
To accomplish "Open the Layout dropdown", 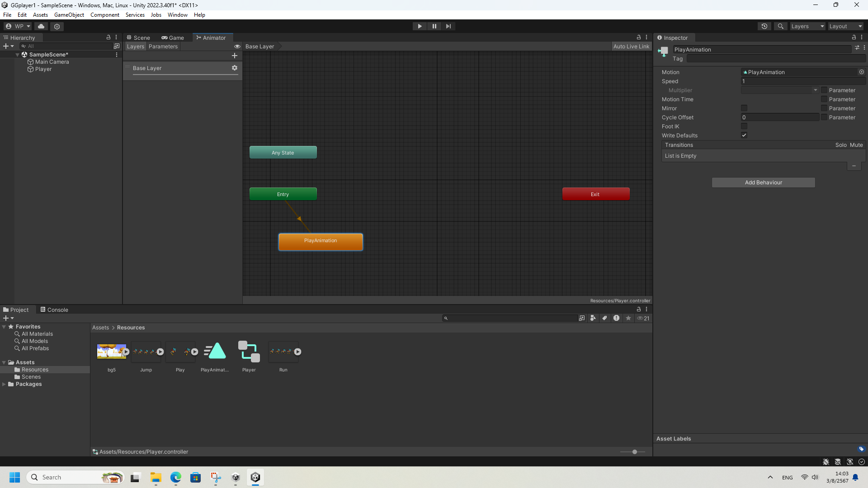I will [845, 26].
